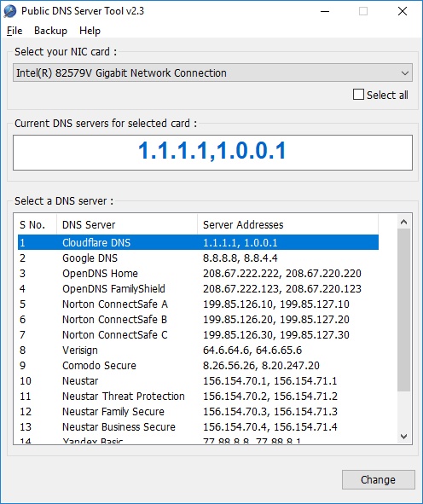
Task: Open the Backup menu
Action: (50, 31)
